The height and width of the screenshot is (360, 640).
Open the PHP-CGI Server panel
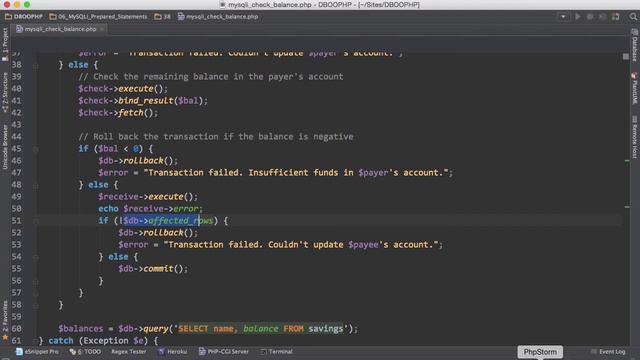click(x=224, y=351)
